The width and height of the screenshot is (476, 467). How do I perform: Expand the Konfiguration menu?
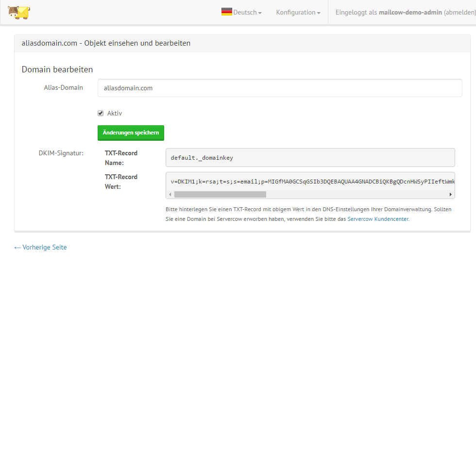298,13
